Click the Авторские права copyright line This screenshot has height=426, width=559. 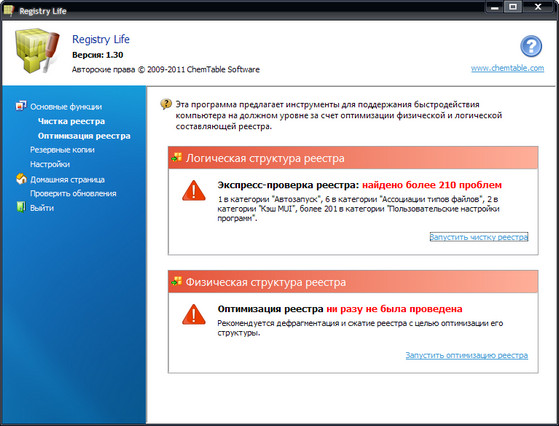pyautogui.click(x=166, y=69)
